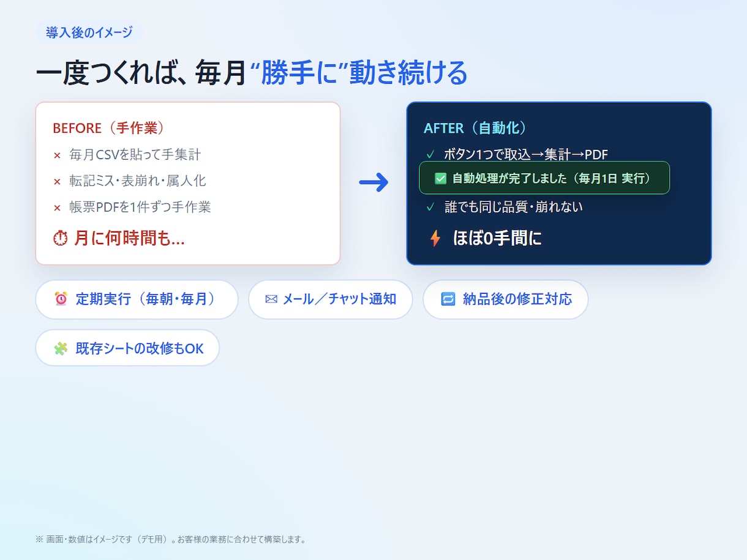Click the text 帳票PDFを1件ずつ手作業
Image resolution: width=747 pixels, height=560 pixels.
(140, 207)
